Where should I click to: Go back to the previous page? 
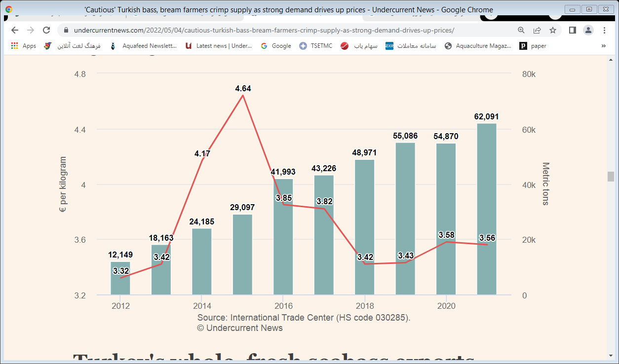coord(15,30)
